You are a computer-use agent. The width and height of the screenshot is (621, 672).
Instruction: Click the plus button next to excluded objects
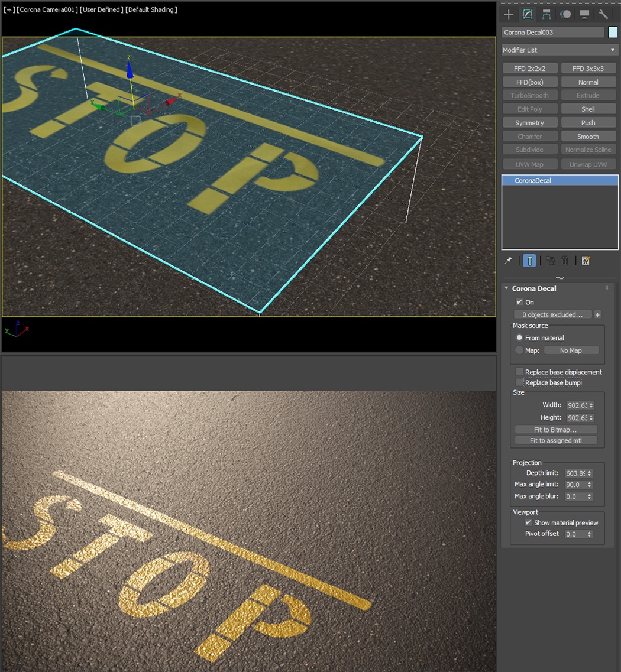(597, 314)
